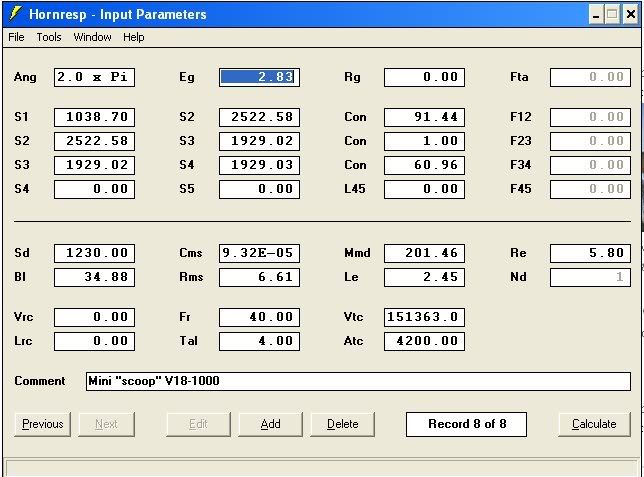Image resolution: width=644 pixels, height=477 pixels.
Task: Select the Sd field showing 1230.00
Action: coord(94,253)
